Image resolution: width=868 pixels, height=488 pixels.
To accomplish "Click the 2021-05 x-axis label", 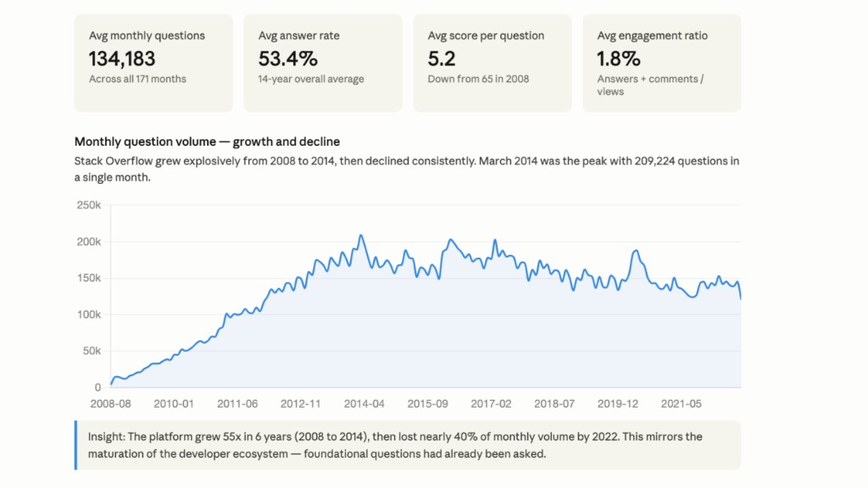I will [681, 404].
